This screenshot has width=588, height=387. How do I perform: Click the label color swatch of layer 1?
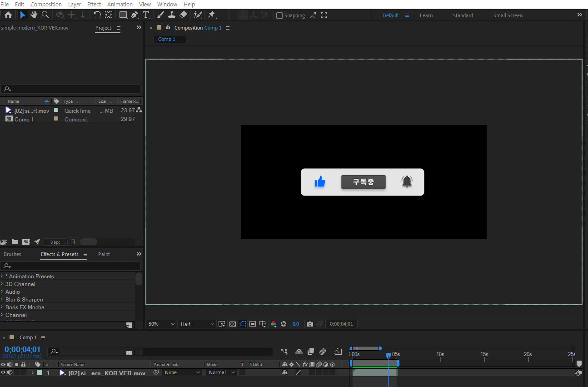click(40, 372)
